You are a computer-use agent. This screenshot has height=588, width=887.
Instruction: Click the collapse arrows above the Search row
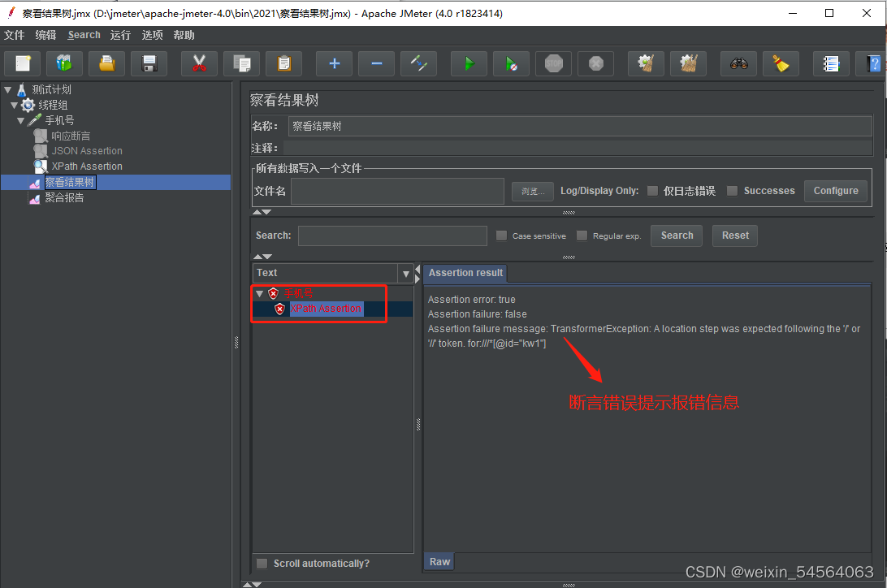point(262,212)
